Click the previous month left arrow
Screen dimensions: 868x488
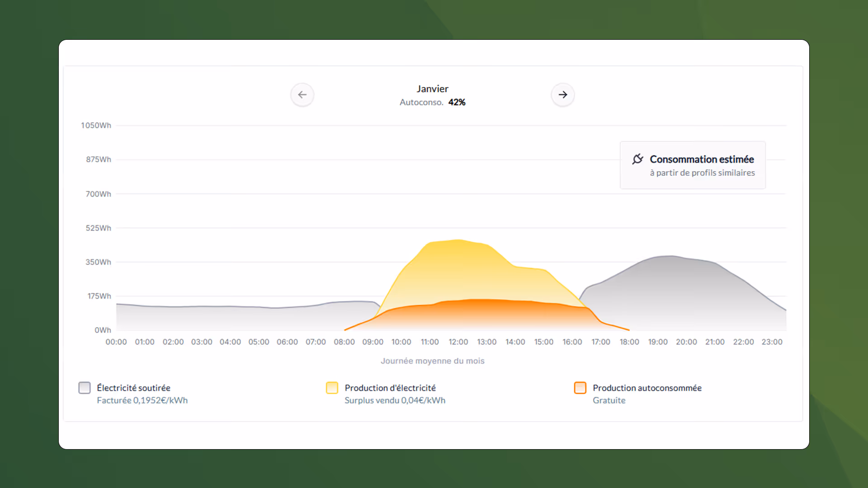click(x=302, y=95)
